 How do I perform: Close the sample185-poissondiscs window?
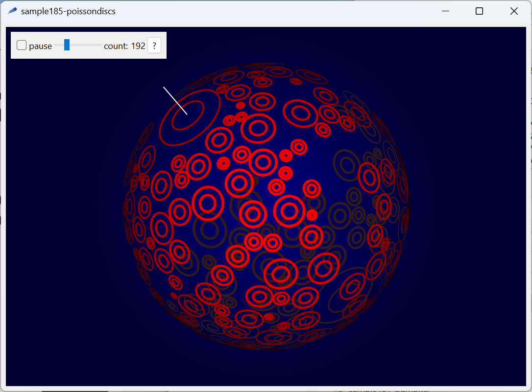[x=514, y=11]
